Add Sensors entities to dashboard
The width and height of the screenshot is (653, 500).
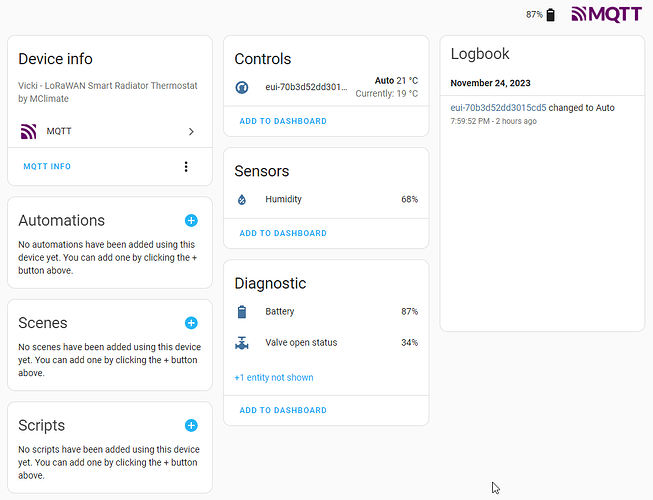click(x=283, y=233)
